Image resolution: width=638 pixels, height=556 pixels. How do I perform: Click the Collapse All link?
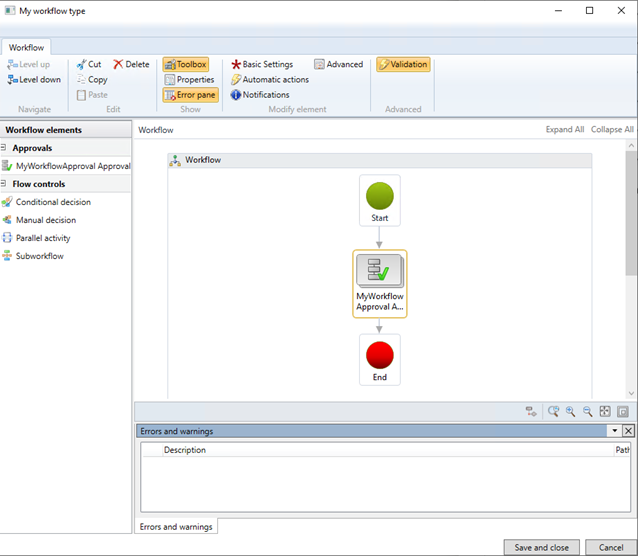612,129
